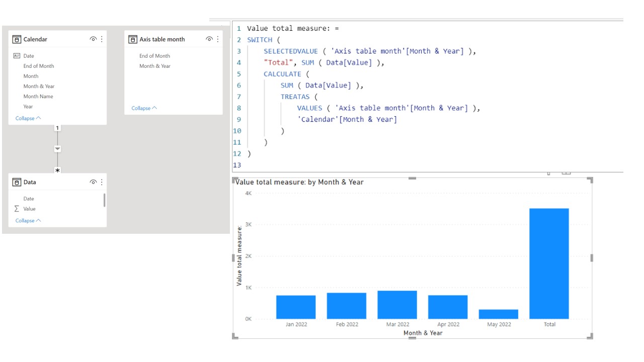Screen dimensions: 644x362
Task: Select End of Month in Axis table month
Action: coord(154,56)
